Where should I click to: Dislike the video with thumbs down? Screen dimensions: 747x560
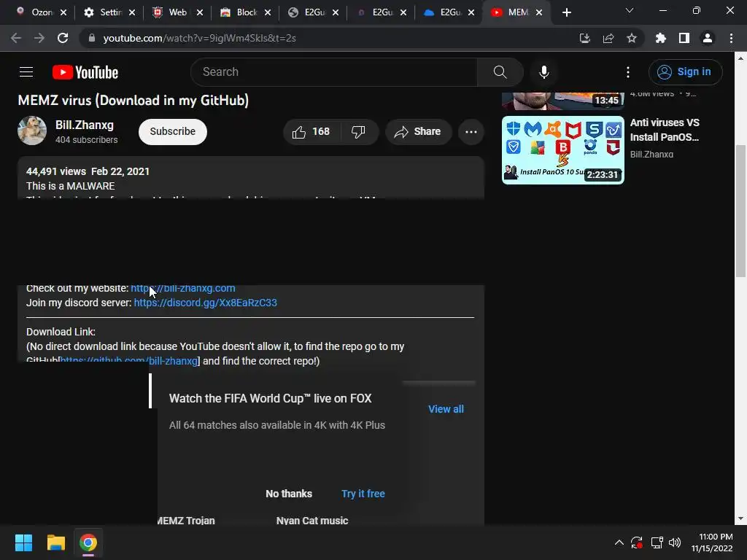point(358,131)
